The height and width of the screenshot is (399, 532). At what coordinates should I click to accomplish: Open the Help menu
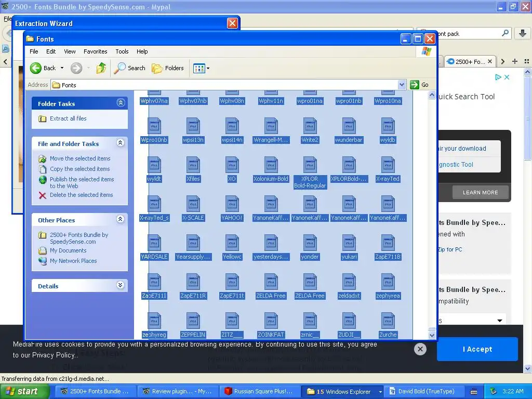click(142, 51)
